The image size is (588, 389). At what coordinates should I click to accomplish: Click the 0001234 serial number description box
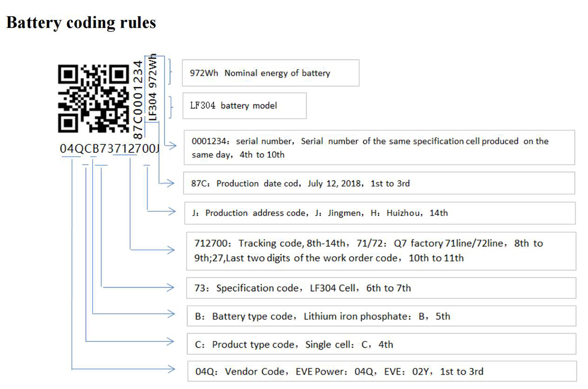pyautogui.click(x=378, y=147)
